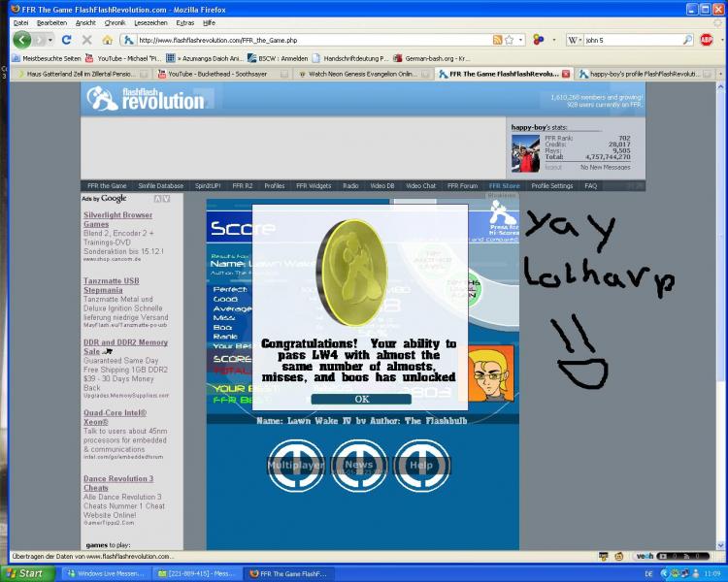Screen dimensions: 728x582
Task: Click the Adblock Plus ABP icon
Action: pos(707,40)
